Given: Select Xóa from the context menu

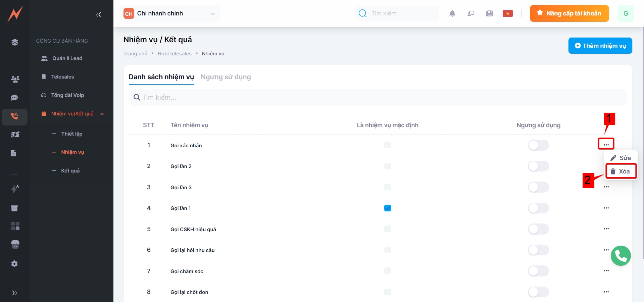Looking at the screenshot, I should [621, 171].
